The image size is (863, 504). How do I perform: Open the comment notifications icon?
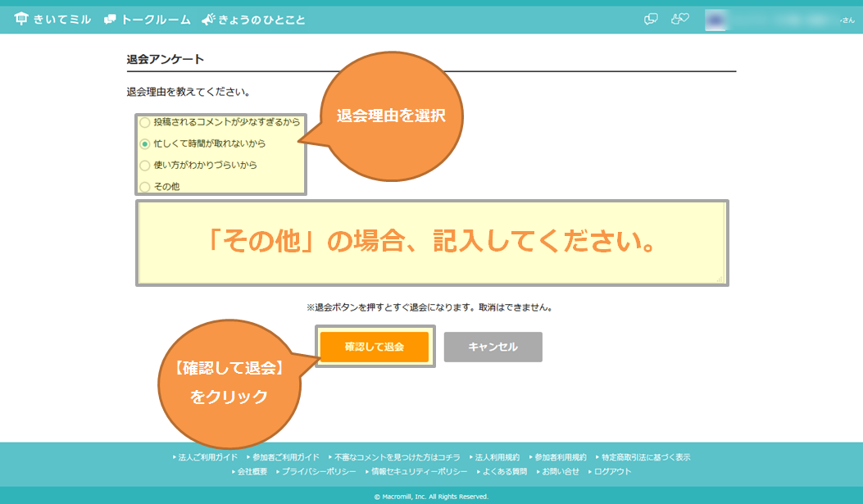click(651, 20)
